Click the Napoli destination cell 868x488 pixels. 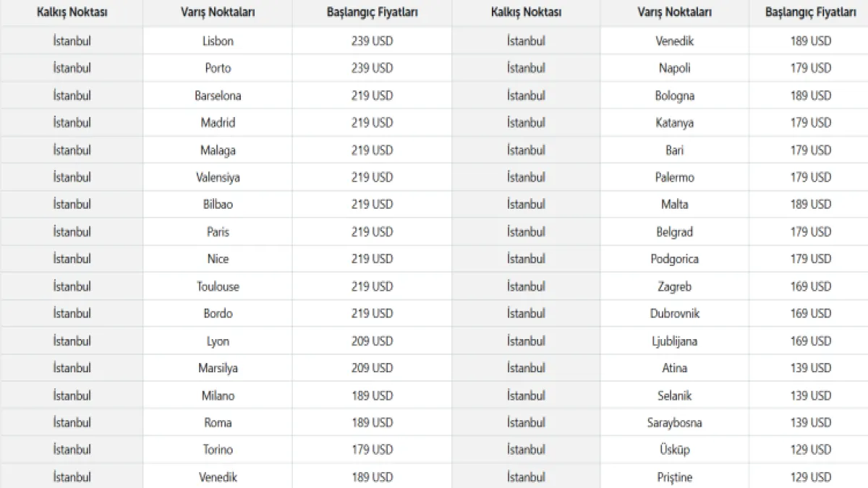click(x=674, y=68)
